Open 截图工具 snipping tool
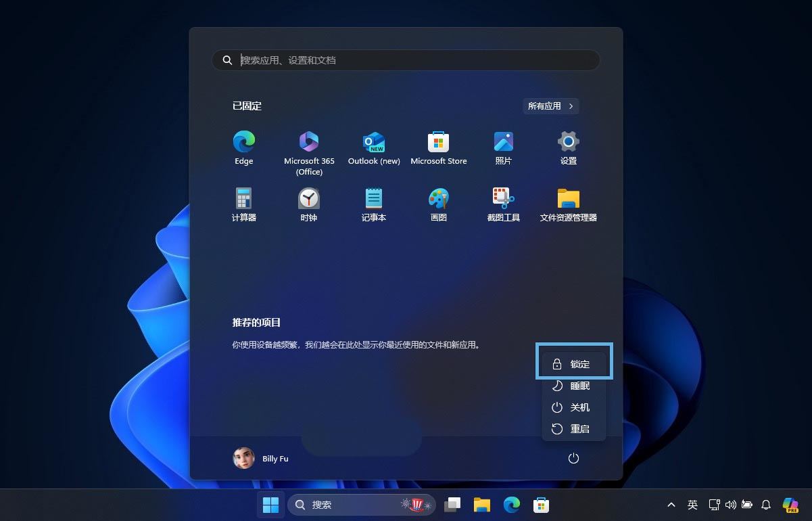The height and width of the screenshot is (521, 812). [x=504, y=205]
